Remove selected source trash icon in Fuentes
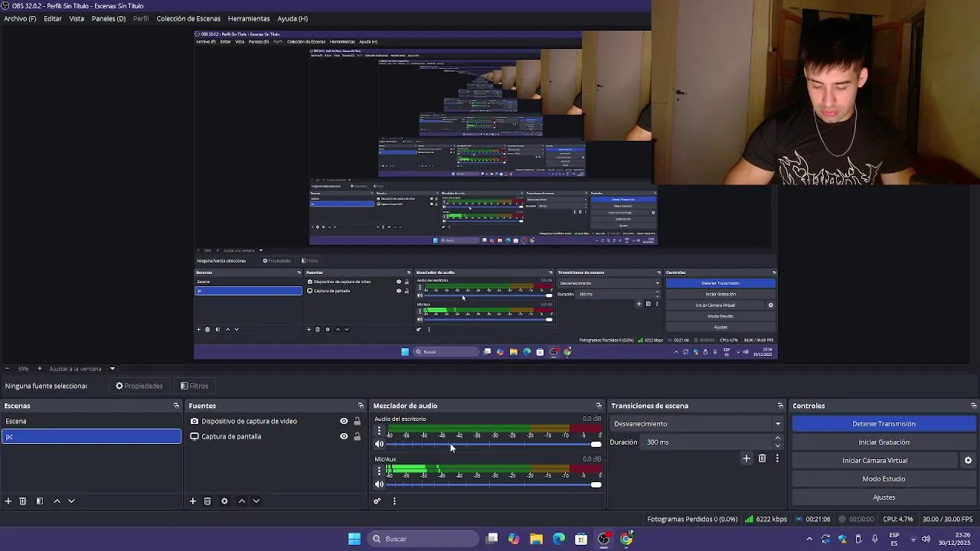Screen dimensions: 980x551 coord(207,501)
